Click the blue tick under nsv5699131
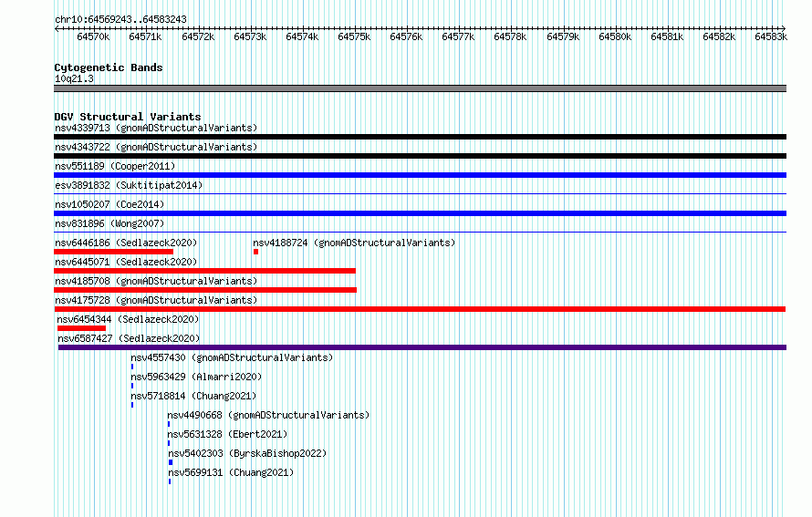812x517 pixels. (170, 481)
